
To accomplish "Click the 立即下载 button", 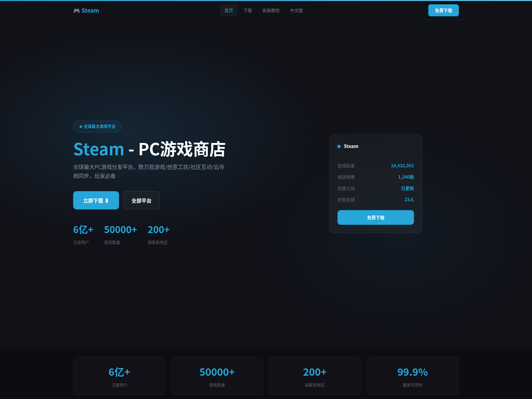I will 96,200.
